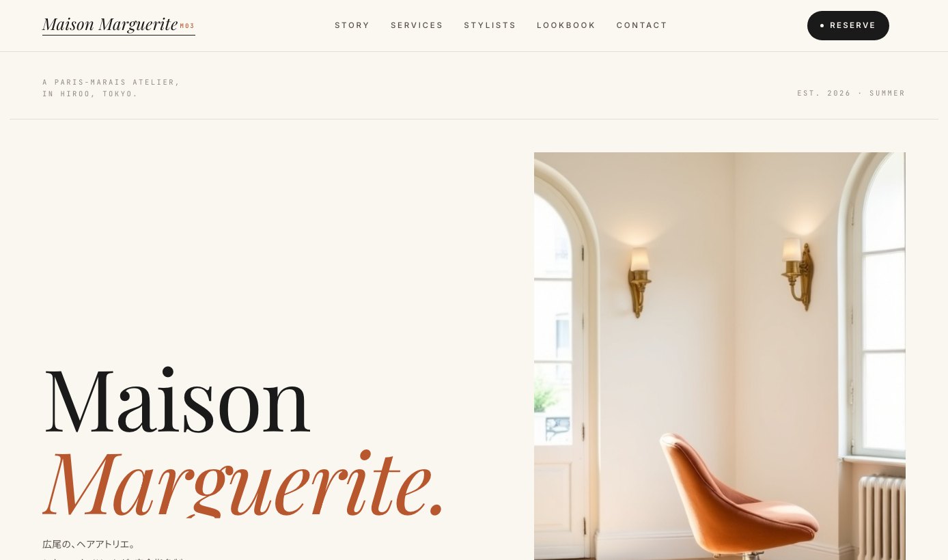
Task: Click the EST. 2026 · SUMMER label
Action: coord(851,93)
